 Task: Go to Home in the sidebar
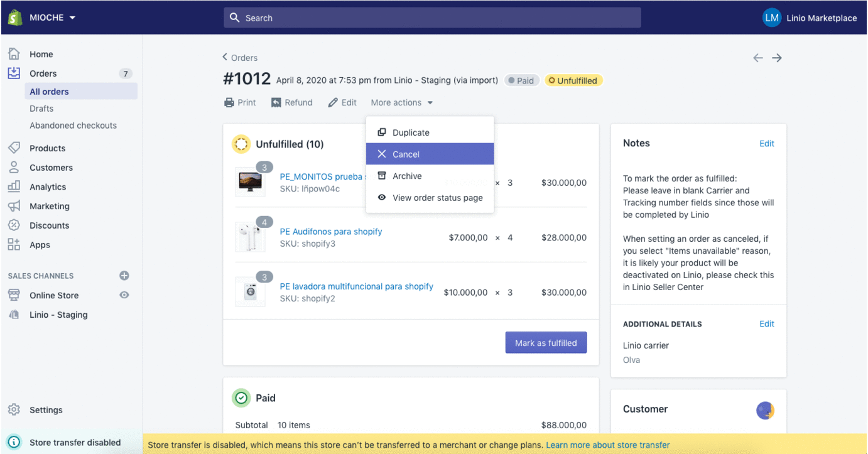[41, 55]
